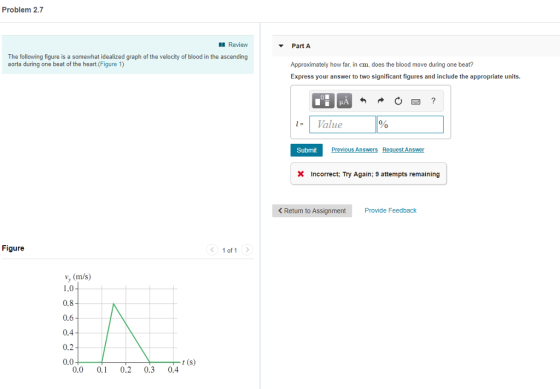This screenshot has width=560, height=389.
Task: Click the '1 of 1' figure counter
Action: [229, 250]
